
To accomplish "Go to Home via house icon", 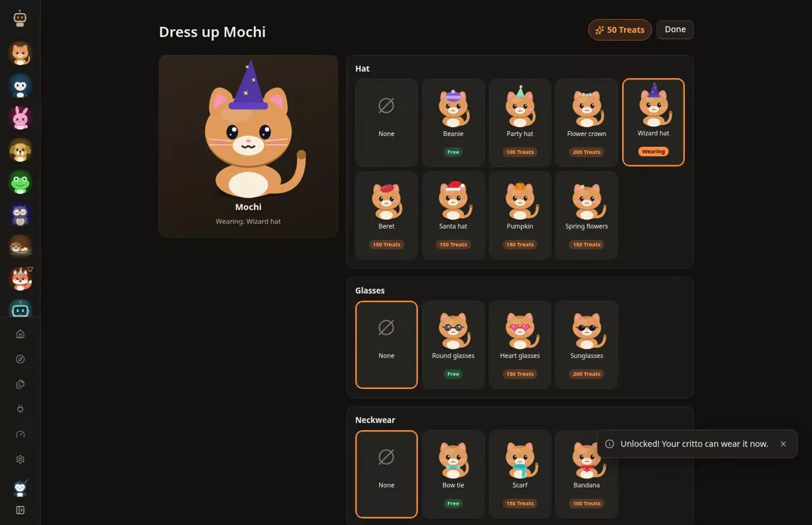I will [20, 334].
